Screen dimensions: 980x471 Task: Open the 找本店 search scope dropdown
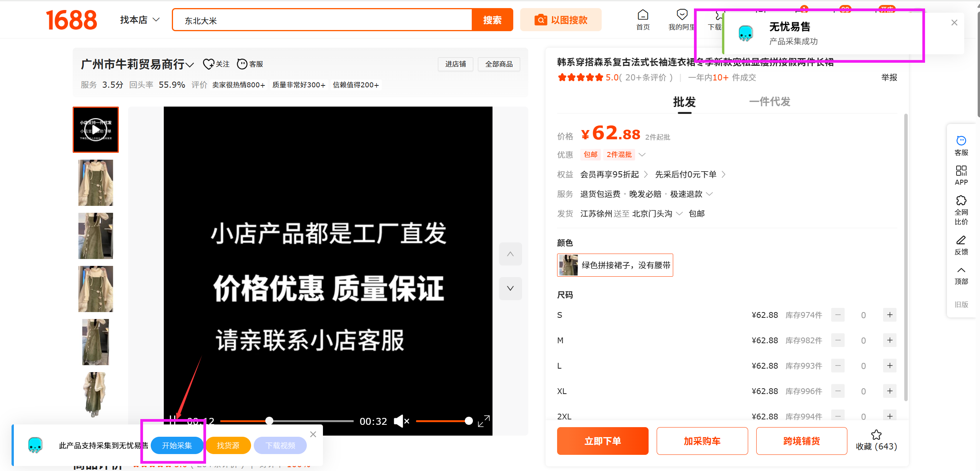140,20
